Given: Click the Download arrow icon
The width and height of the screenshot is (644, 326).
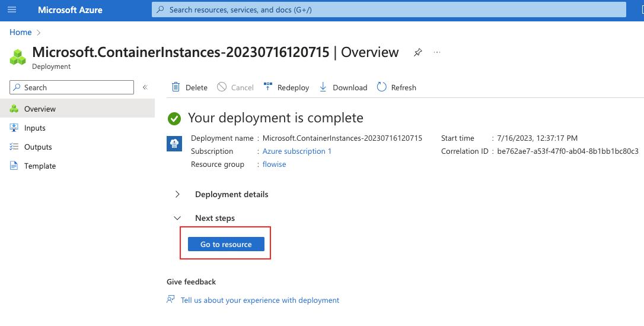Looking at the screenshot, I should click(x=323, y=87).
